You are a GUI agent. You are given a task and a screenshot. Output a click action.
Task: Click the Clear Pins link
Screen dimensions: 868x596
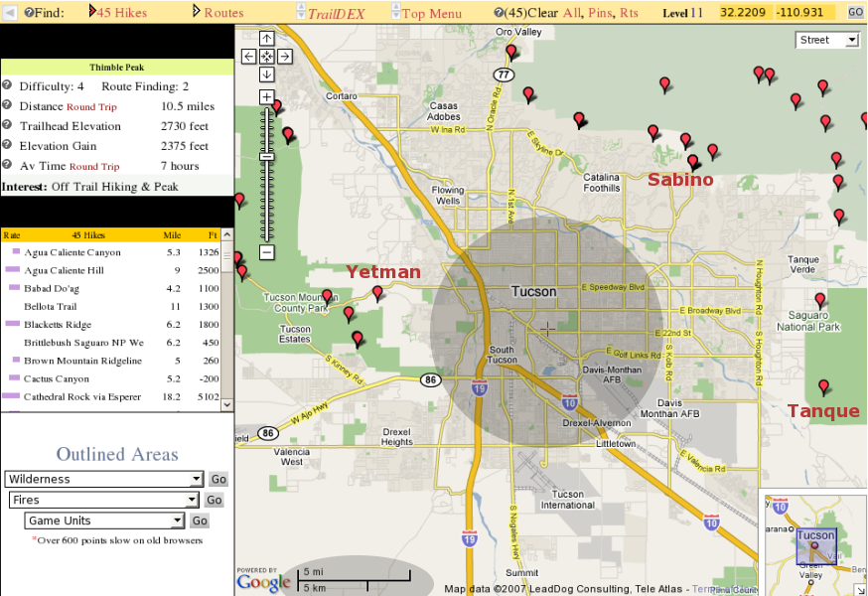click(x=600, y=13)
